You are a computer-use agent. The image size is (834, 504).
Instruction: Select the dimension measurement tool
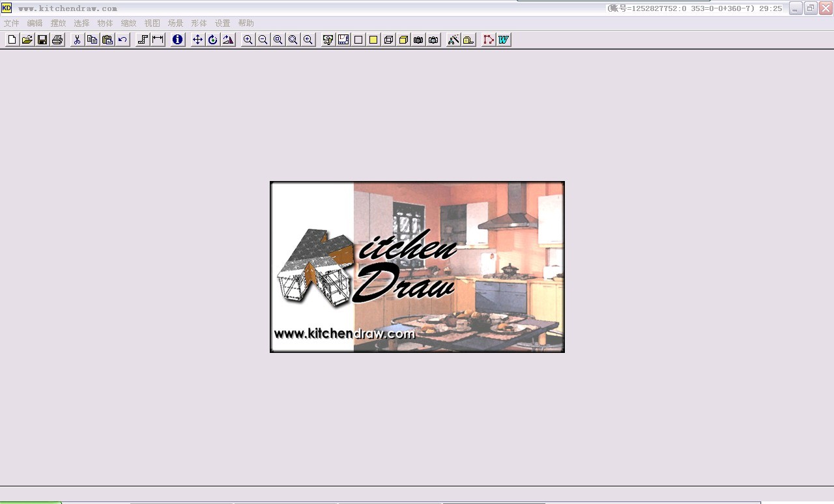158,40
